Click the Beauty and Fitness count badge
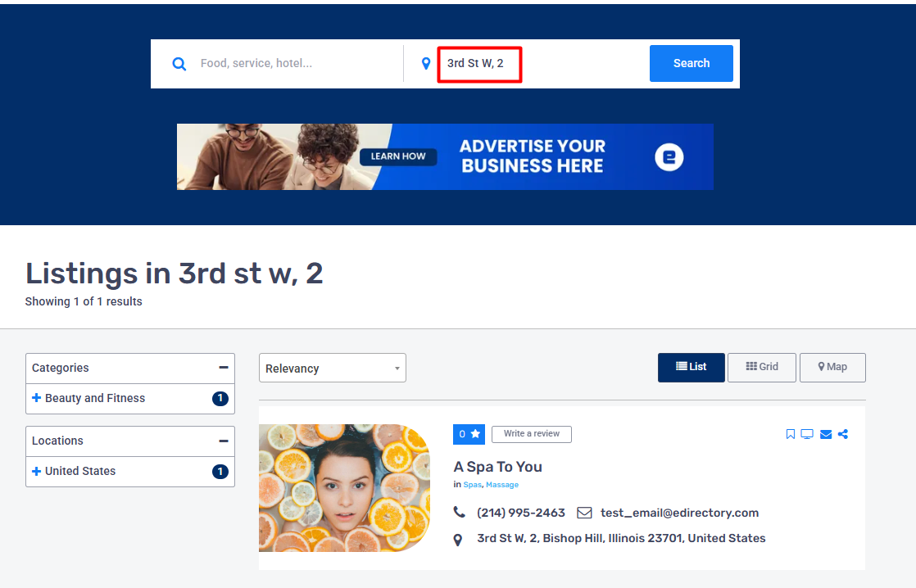 220,398
